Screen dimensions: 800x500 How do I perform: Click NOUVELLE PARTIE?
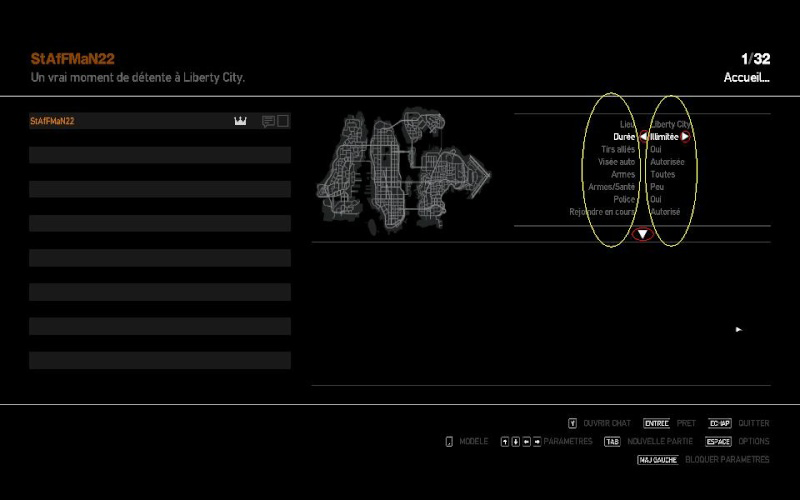pos(660,441)
